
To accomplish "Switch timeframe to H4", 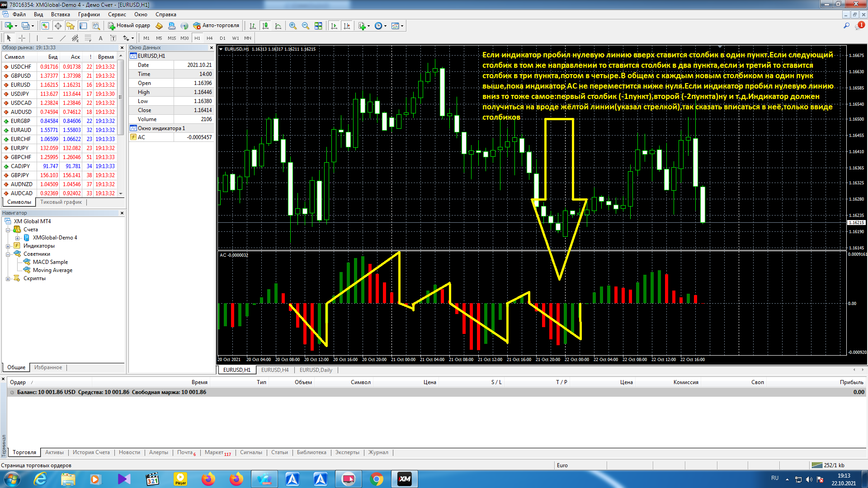I will pos(209,38).
